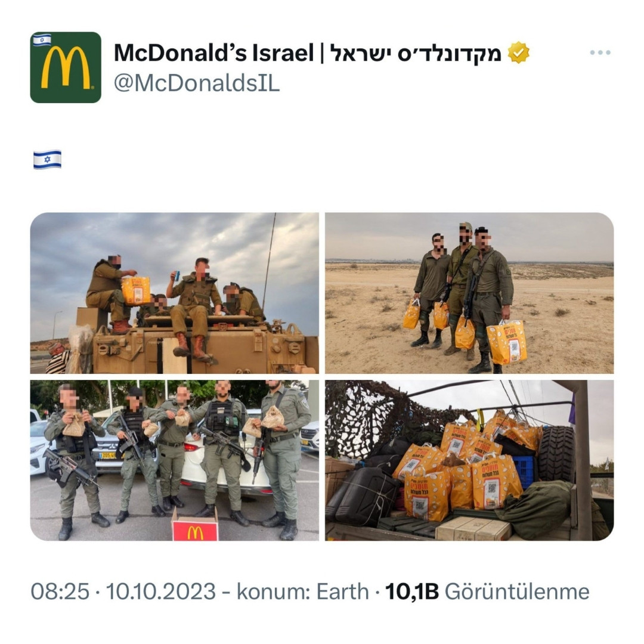The height and width of the screenshot is (644, 644).
Task: Click the 10,1B Görüntülenme view count
Action: coord(487,592)
